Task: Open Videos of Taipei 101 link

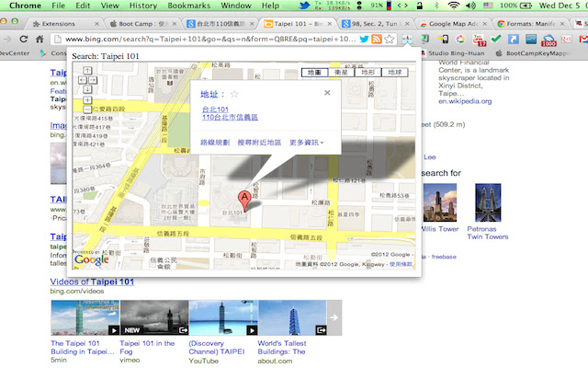Action: [x=92, y=282]
